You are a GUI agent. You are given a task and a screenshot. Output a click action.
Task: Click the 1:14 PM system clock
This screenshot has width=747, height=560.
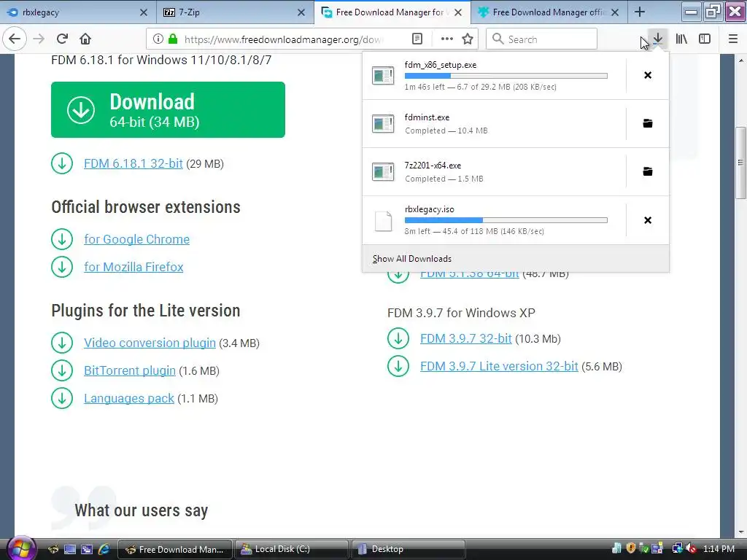click(719, 548)
